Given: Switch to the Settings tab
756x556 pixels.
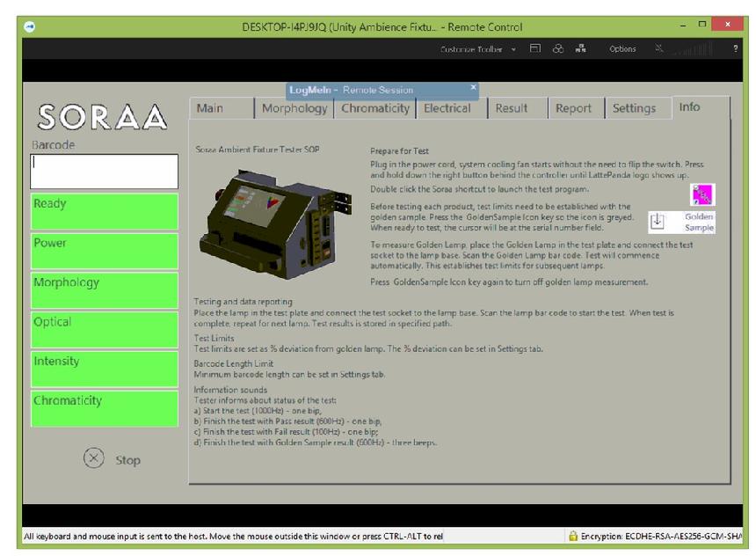Looking at the screenshot, I should (x=638, y=108).
